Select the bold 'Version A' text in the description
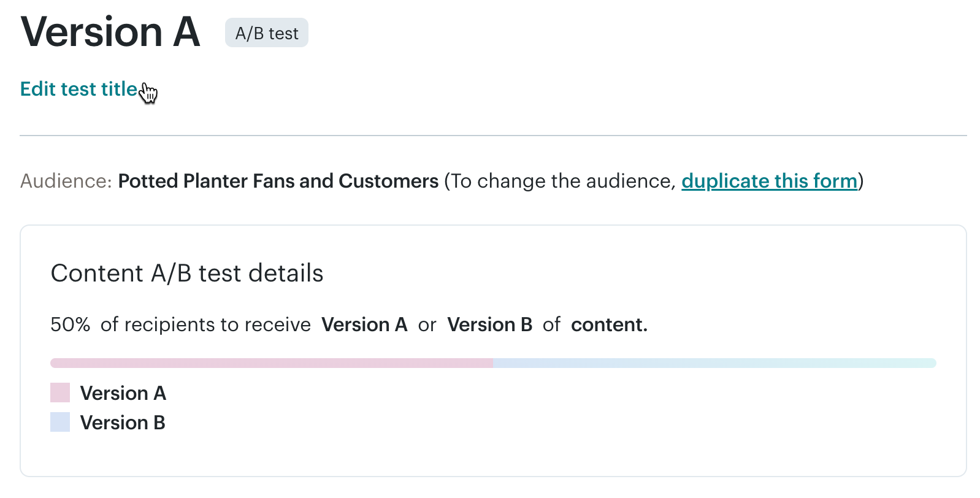Image resolution: width=980 pixels, height=498 pixels. coord(364,324)
